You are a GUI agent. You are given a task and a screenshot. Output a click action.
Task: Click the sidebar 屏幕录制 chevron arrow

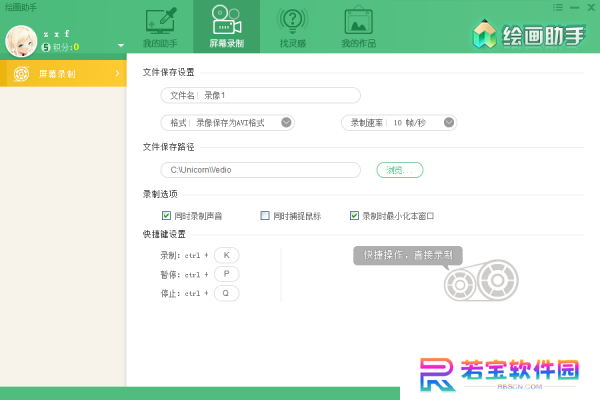tap(117, 73)
